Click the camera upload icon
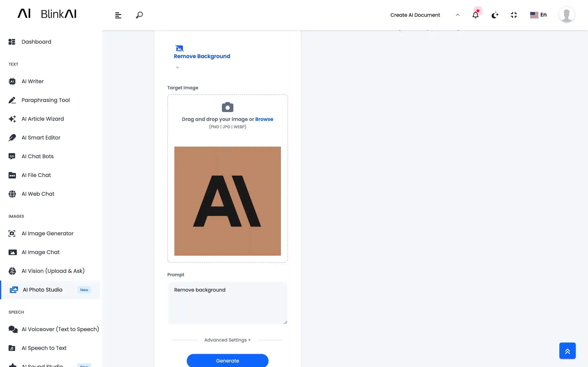Image resolution: width=588 pixels, height=367 pixels. click(x=227, y=107)
